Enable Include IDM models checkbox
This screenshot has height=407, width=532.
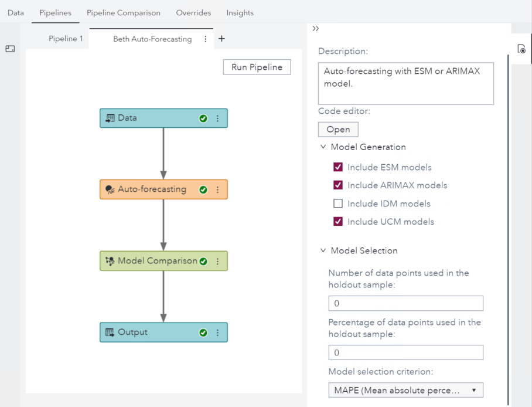[338, 203]
